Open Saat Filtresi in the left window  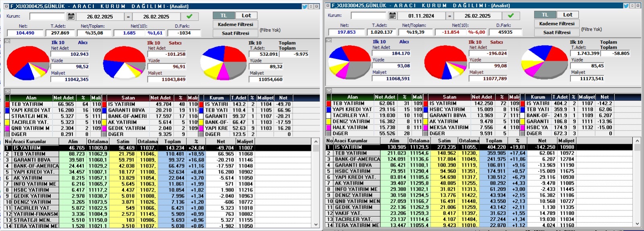point(235,33)
